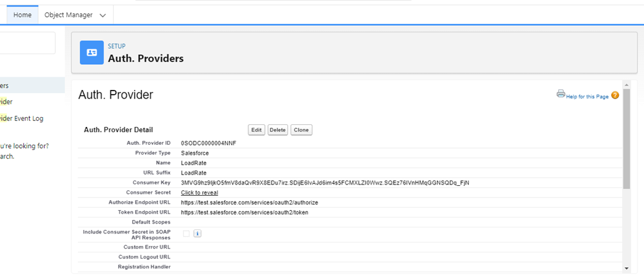Click the Auth. Providers setup icon

point(92,52)
